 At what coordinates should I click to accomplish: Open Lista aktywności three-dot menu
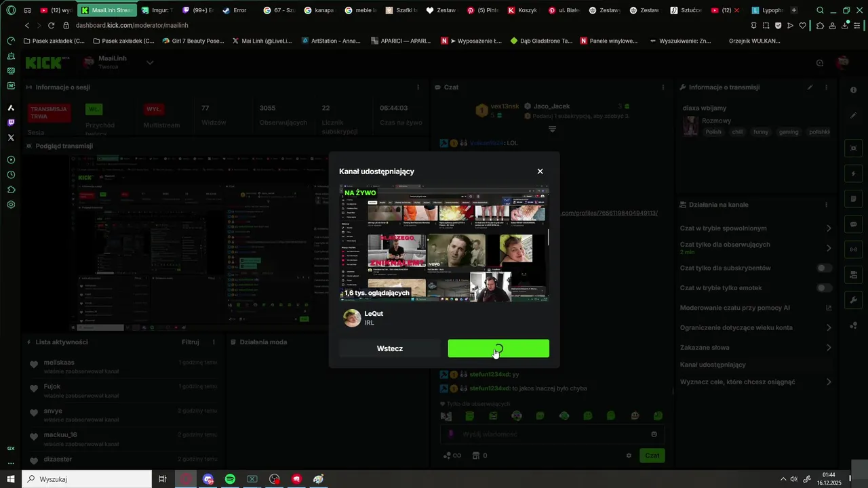(214, 342)
